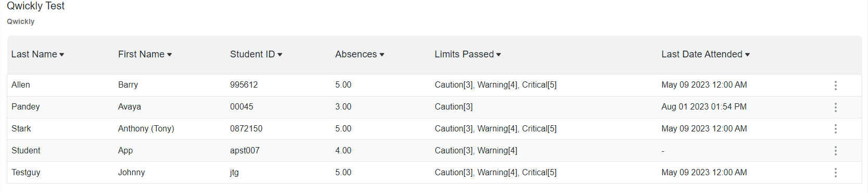Click student ID 995612
This screenshot has width=868, height=193.
point(244,85)
